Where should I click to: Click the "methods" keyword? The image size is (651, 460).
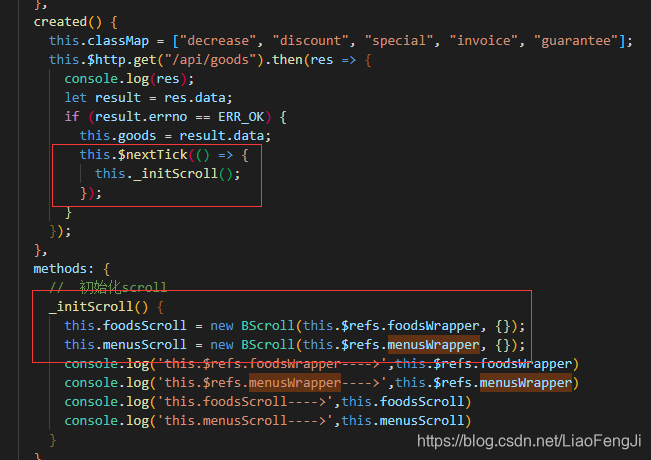[60, 269]
